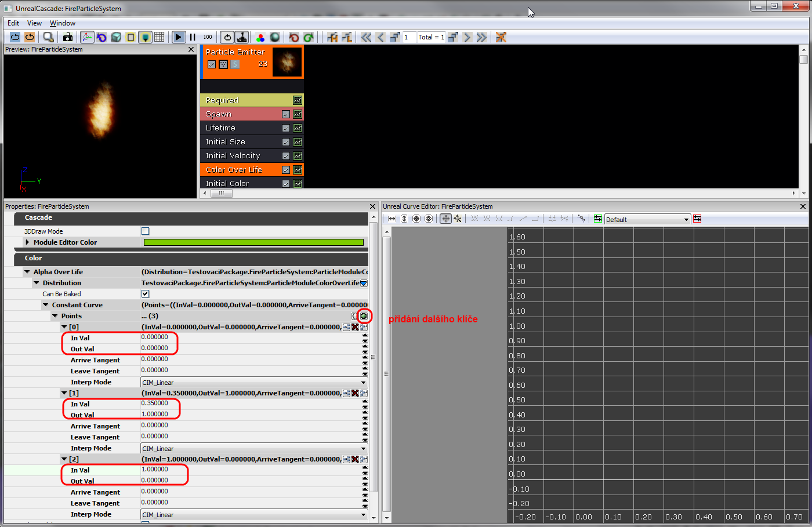Image resolution: width=812 pixels, height=527 pixels.
Task: Click the Restart Simulation toolbar icon
Action: (15, 37)
